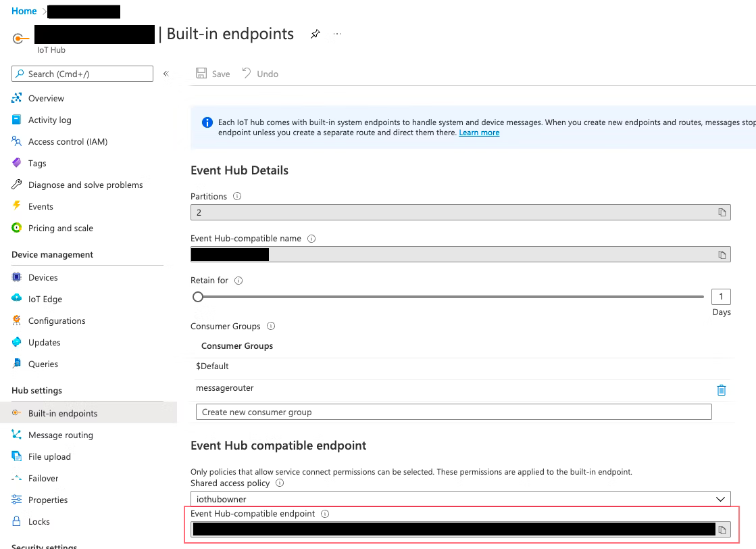Click the File upload icon
Image resolution: width=756 pixels, height=549 pixels.
[16, 456]
